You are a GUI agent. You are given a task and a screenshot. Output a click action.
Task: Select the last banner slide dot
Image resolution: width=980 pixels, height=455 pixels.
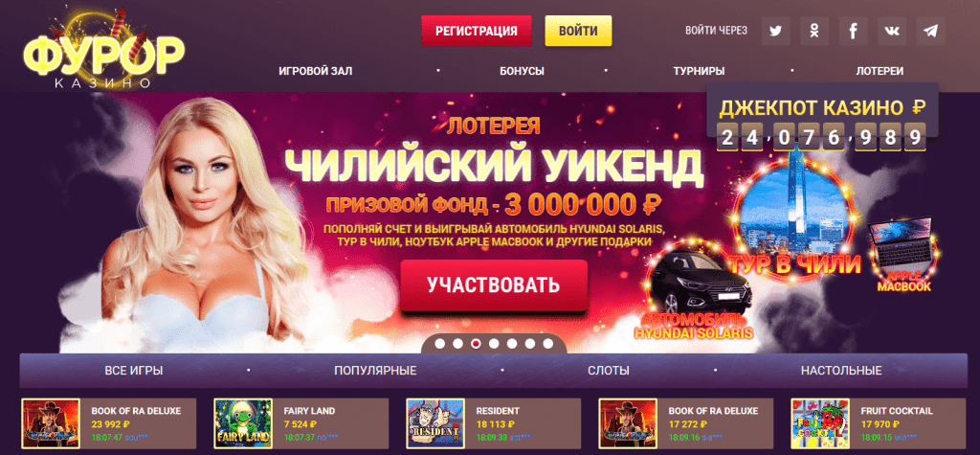[x=548, y=344]
